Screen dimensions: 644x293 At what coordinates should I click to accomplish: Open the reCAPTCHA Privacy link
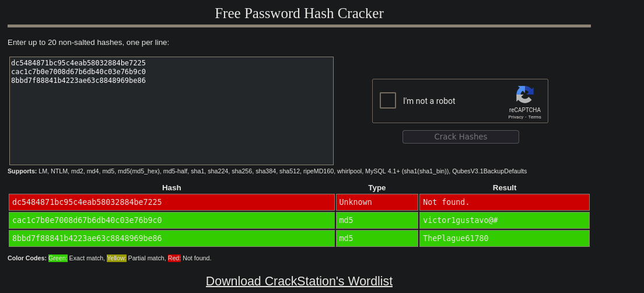tap(515, 117)
